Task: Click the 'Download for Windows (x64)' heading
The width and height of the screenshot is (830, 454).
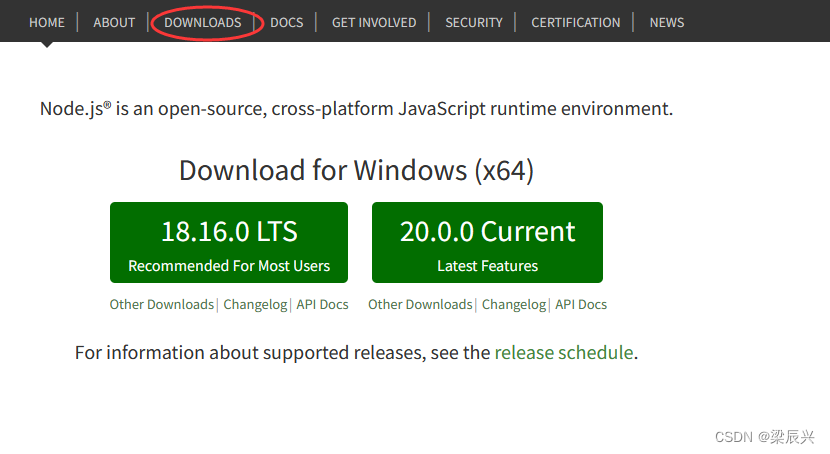Action: (356, 170)
